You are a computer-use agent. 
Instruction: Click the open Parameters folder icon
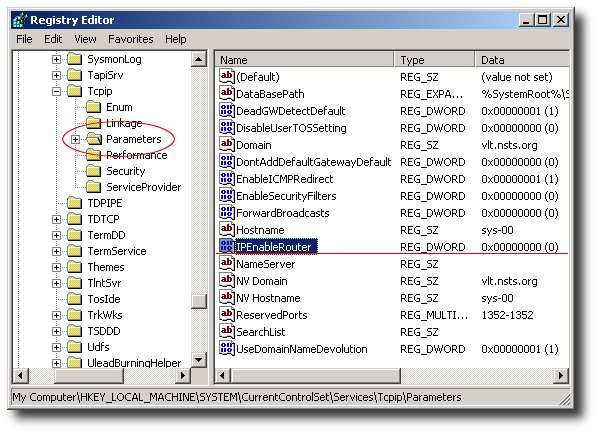point(94,139)
